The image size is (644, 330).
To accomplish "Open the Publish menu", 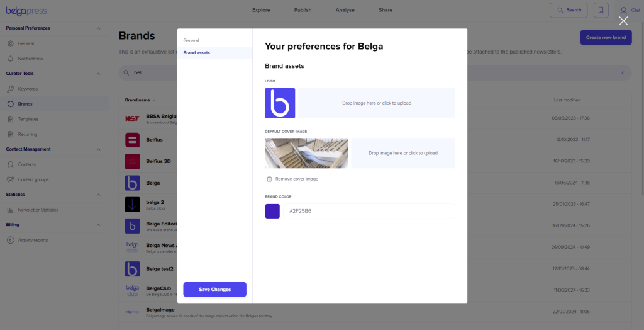I will (303, 10).
